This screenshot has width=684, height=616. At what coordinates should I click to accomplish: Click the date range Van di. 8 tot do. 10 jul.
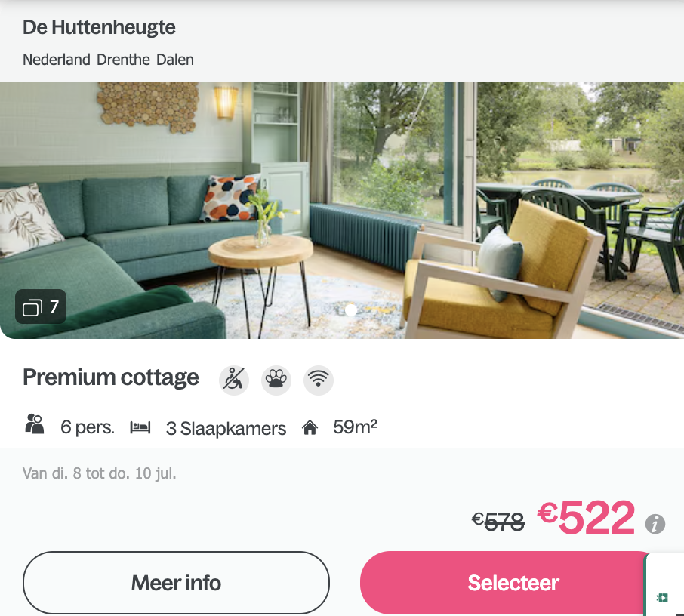click(x=100, y=473)
